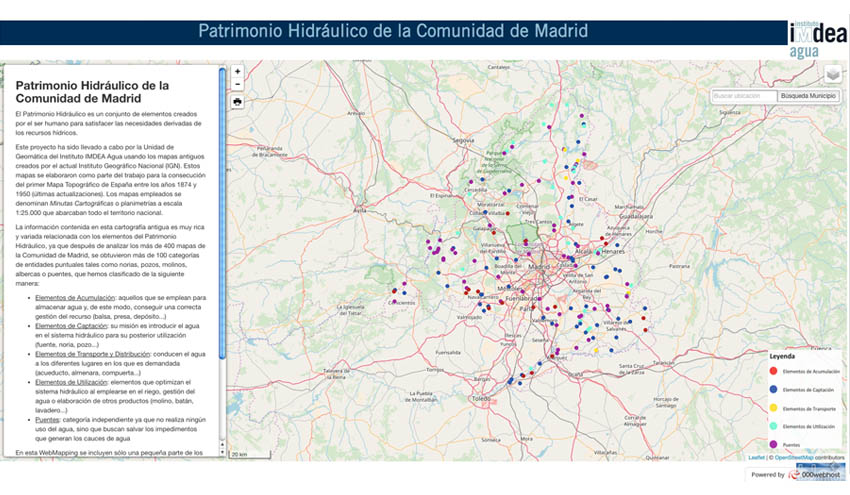Zoom in on the map
Viewport: 850px width, 495px height.
point(237,72)
